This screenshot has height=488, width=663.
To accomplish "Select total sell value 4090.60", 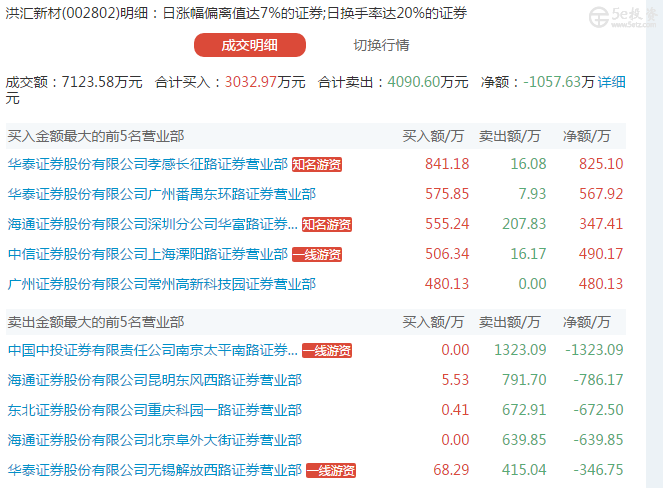I will pyautogui.click(x=414, y=82).
